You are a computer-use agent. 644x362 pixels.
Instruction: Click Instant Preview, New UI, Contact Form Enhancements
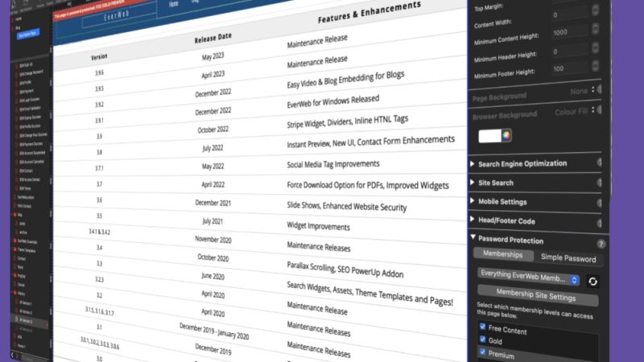[x=370, y=142]
